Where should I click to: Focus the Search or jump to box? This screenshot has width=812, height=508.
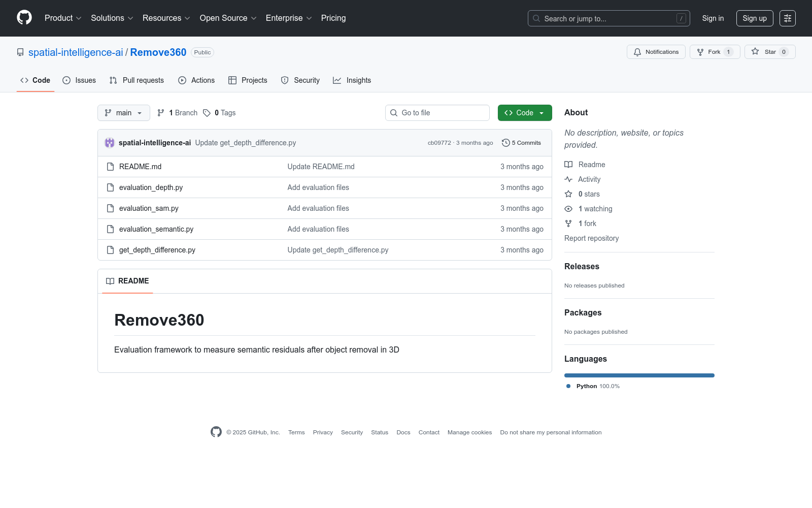pyautogui.click(x=609, y=18)
